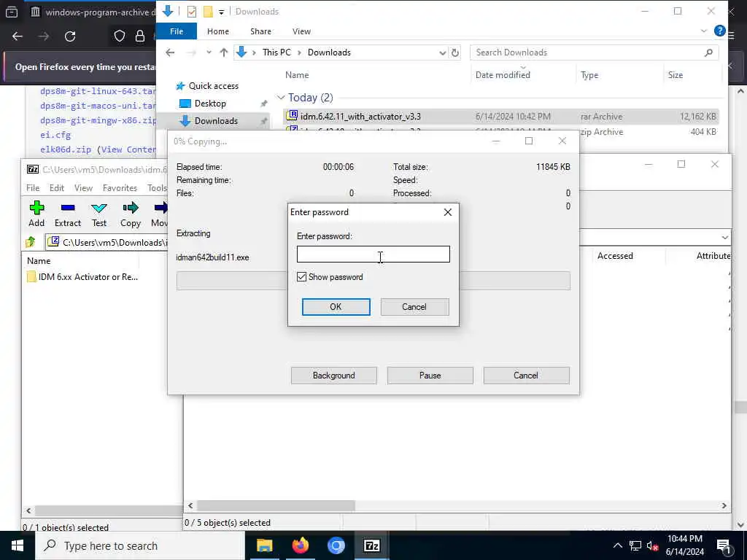Open recent locations dropdown in Explorer

point(209,52)
